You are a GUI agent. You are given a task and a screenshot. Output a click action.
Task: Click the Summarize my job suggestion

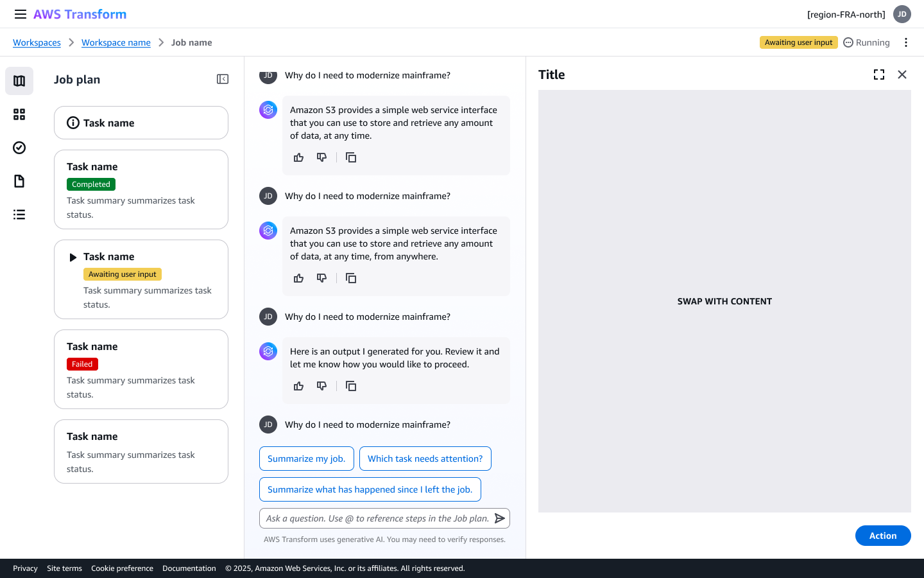point(306,459)
